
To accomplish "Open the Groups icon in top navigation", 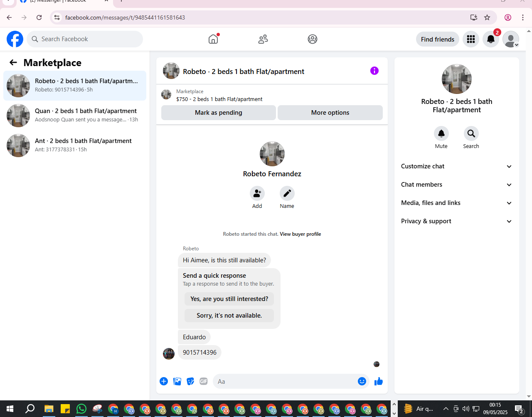I will click(x=313, y=39).
